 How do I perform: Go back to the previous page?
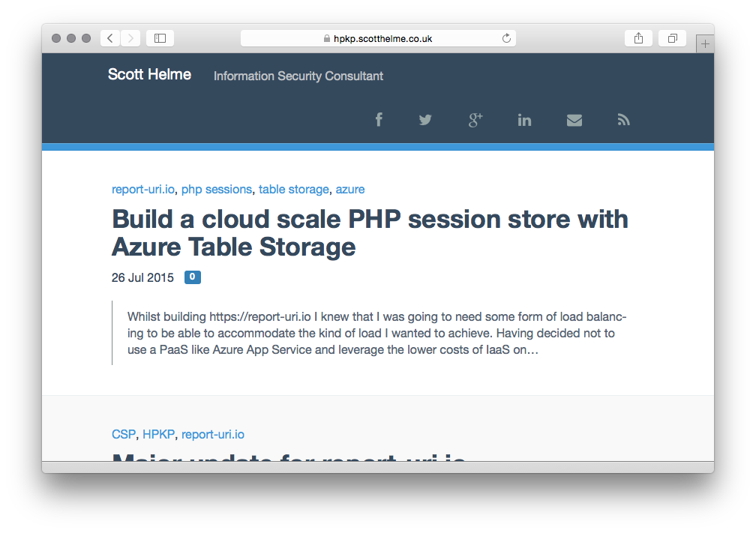click(110, 38)
